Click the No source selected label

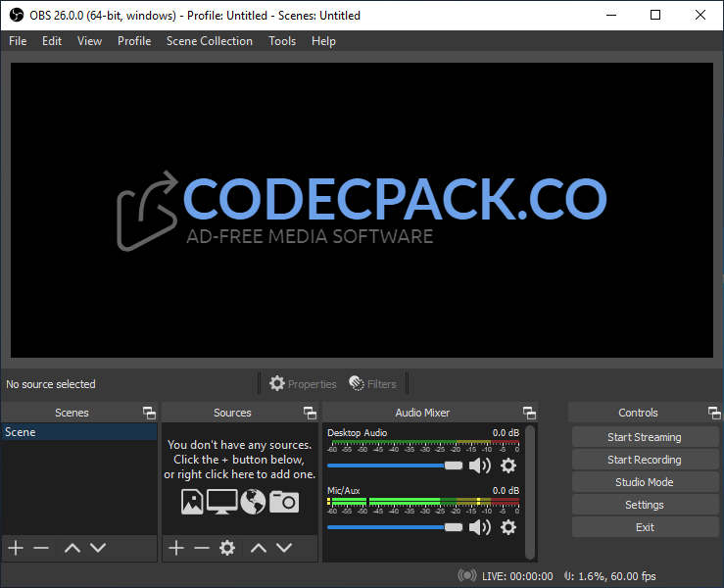(51, 384)
